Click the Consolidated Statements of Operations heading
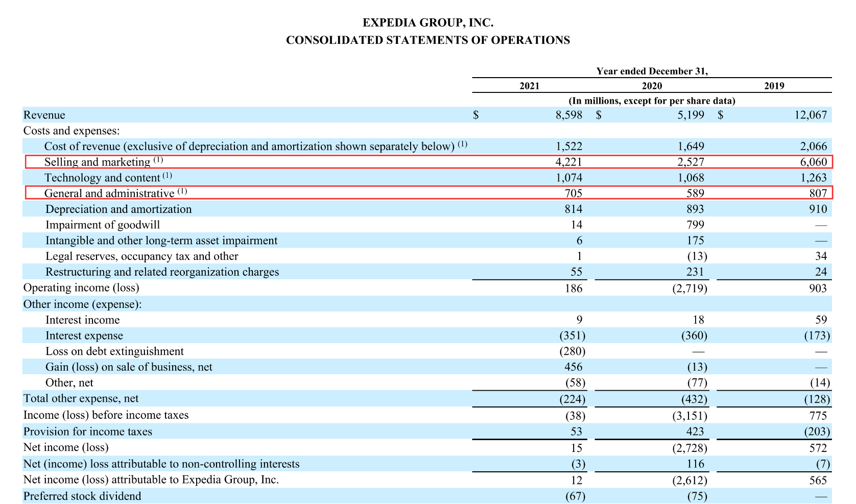856x504 pixels. tap(427, 40)
